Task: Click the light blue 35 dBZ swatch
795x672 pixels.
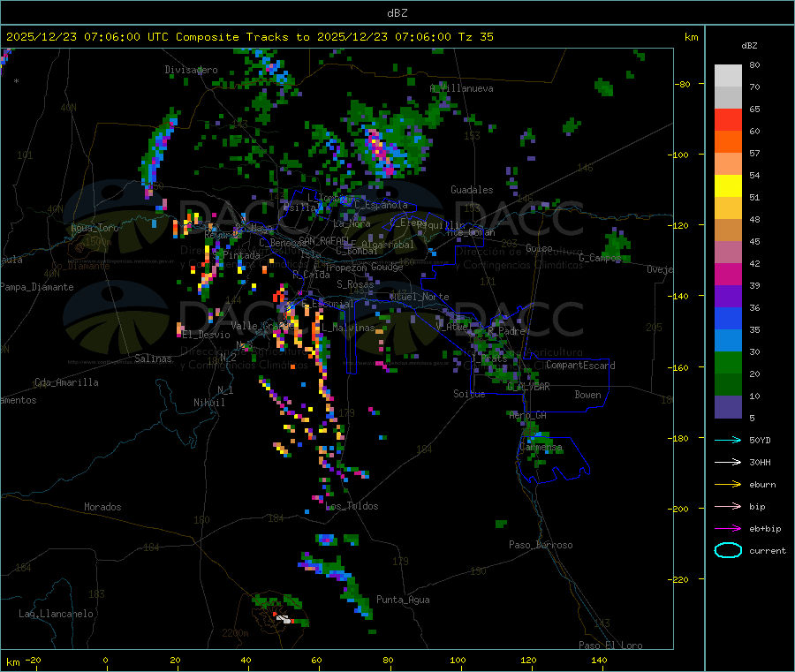Action: 728,340
